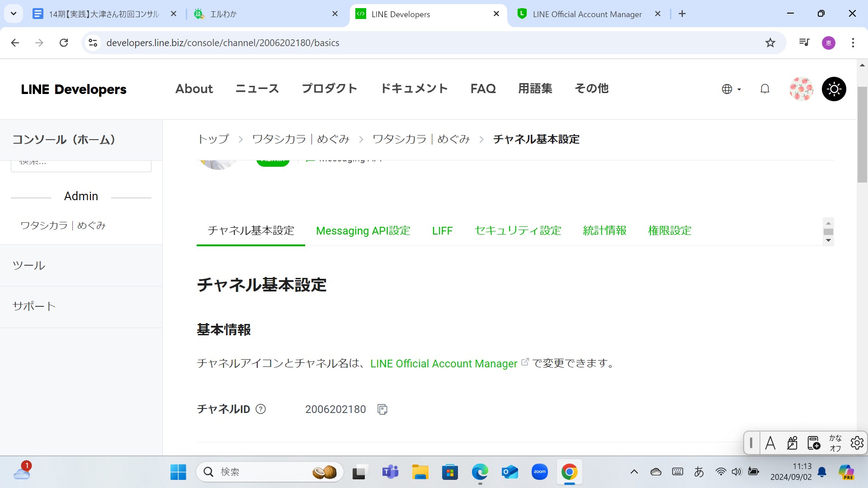Open the LIFF tab
The width and height of the screenshot is (868, 488).
coord(442,231)
